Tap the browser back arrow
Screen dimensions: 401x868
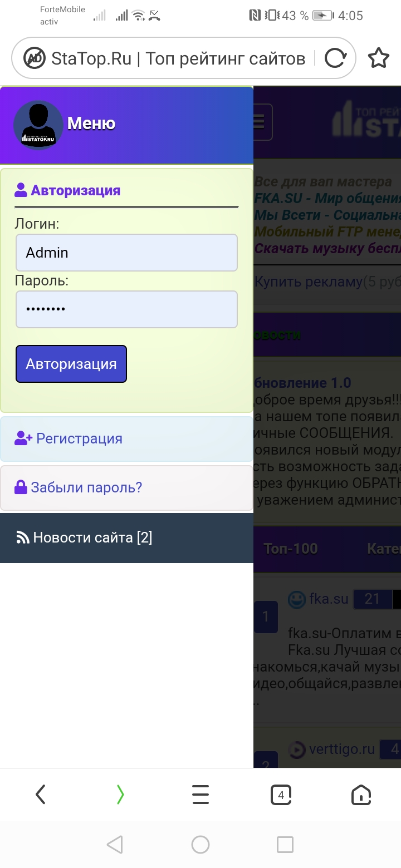[x=40, y=795]
